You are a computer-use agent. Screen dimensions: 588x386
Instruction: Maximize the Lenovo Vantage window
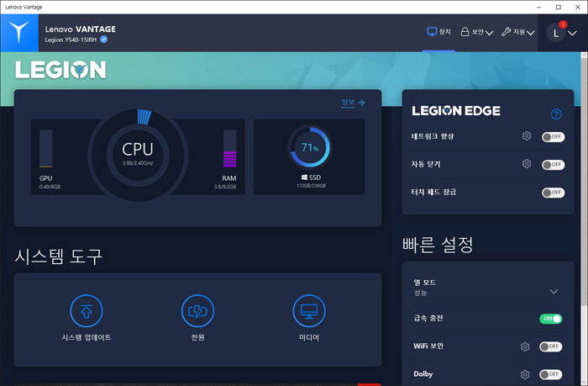(x=559, y=7)
